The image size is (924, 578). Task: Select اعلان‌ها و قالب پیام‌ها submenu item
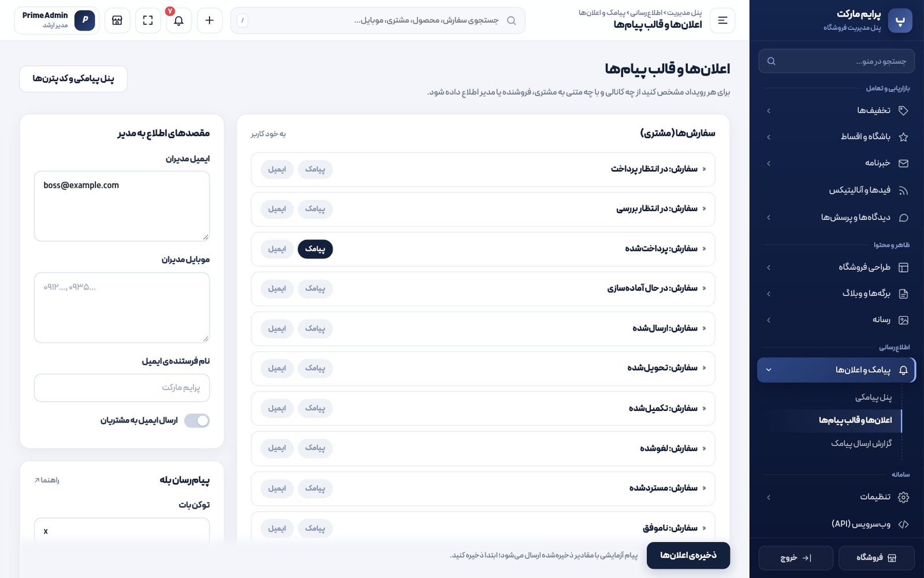(855, 420)
